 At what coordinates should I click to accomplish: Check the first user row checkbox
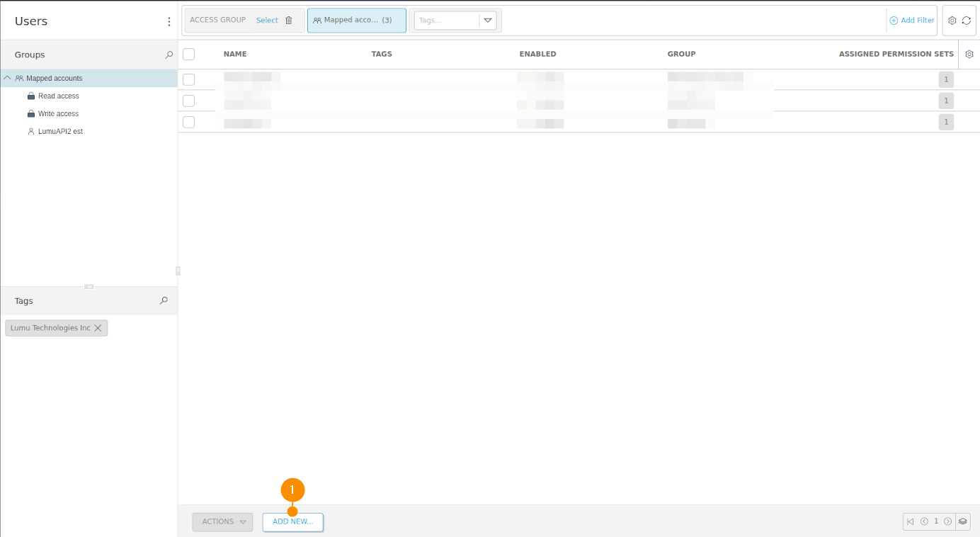click(x=188, y=79)
